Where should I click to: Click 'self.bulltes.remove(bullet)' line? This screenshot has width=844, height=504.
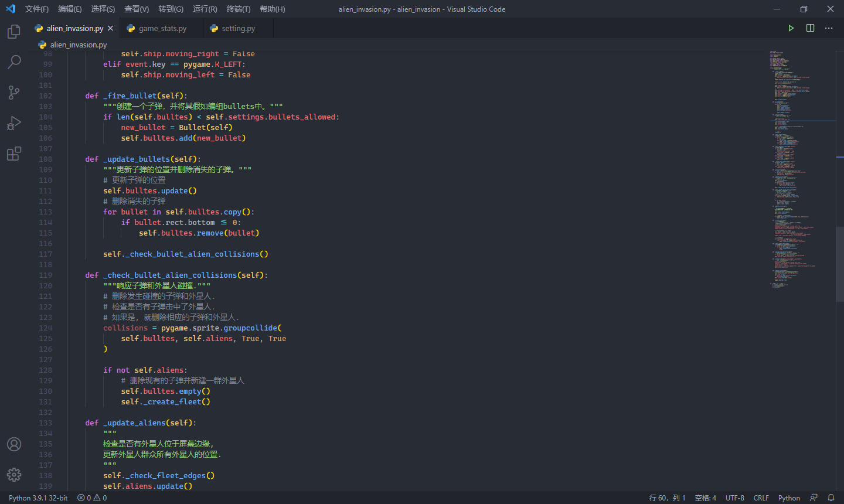[199, 233]
